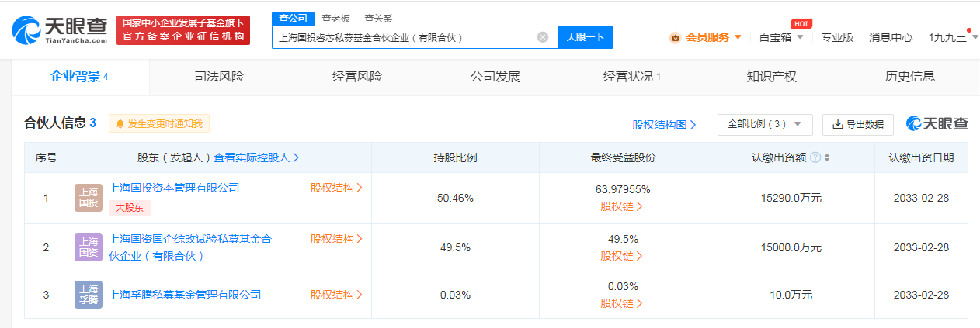Switch to the 历史信息 tab
980x328 pixels.
pyautogui.click(x=910, y=77)
